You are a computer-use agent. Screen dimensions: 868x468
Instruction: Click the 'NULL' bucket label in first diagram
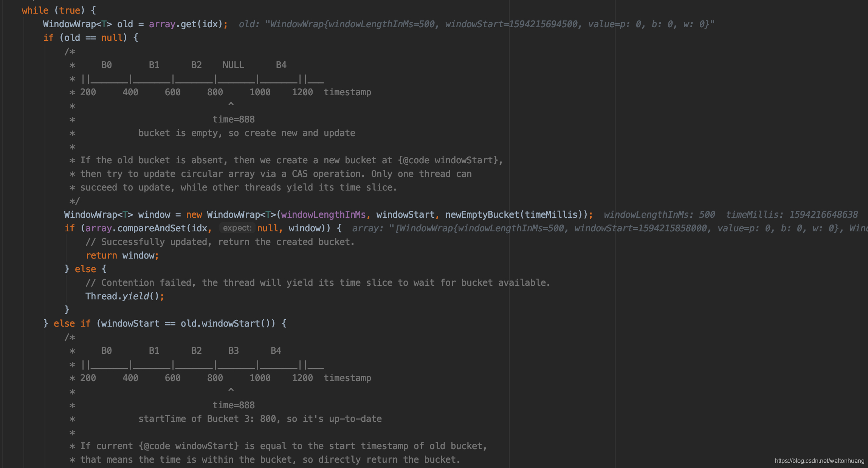coord(233,65)
